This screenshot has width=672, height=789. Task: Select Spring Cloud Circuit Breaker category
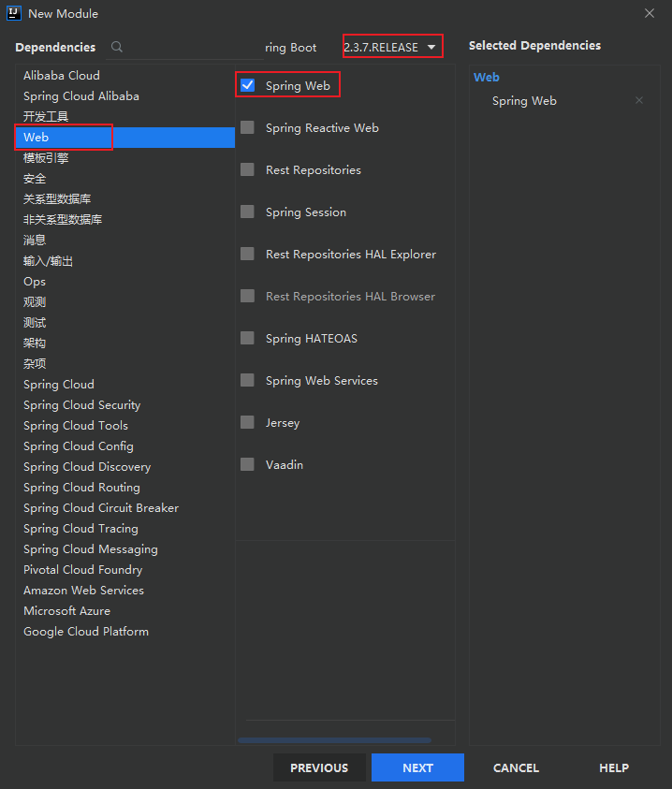(x=101, y=508)
